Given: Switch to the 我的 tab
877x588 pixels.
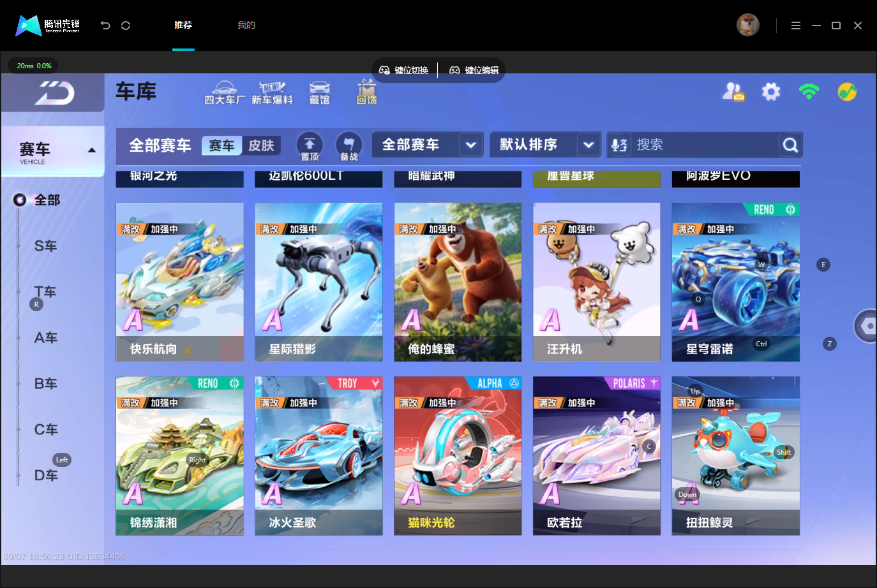Looking at the screenshot, I should click(246, 25).
